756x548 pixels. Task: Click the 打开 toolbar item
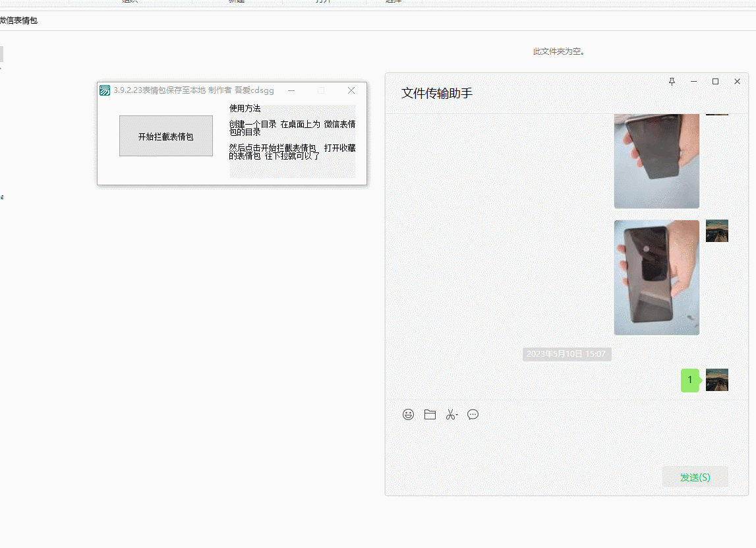(x=322, y=2)
